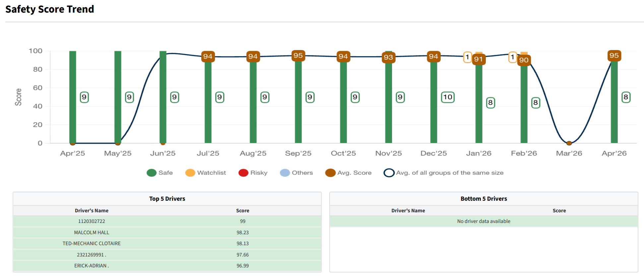This screenshot has width=644, height=280.
Task: Select the ERICK-ADRIAN driver row
Action: [167, 266]
